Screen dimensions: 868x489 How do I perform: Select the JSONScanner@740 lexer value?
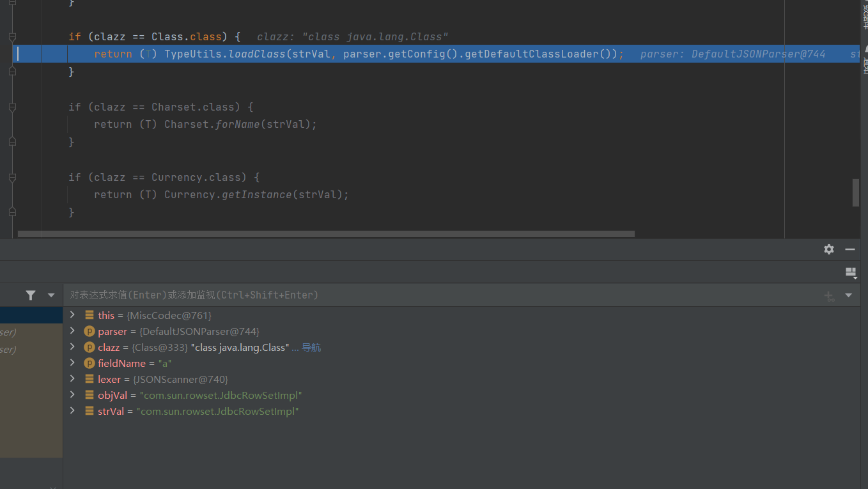(x=180, y=379)
